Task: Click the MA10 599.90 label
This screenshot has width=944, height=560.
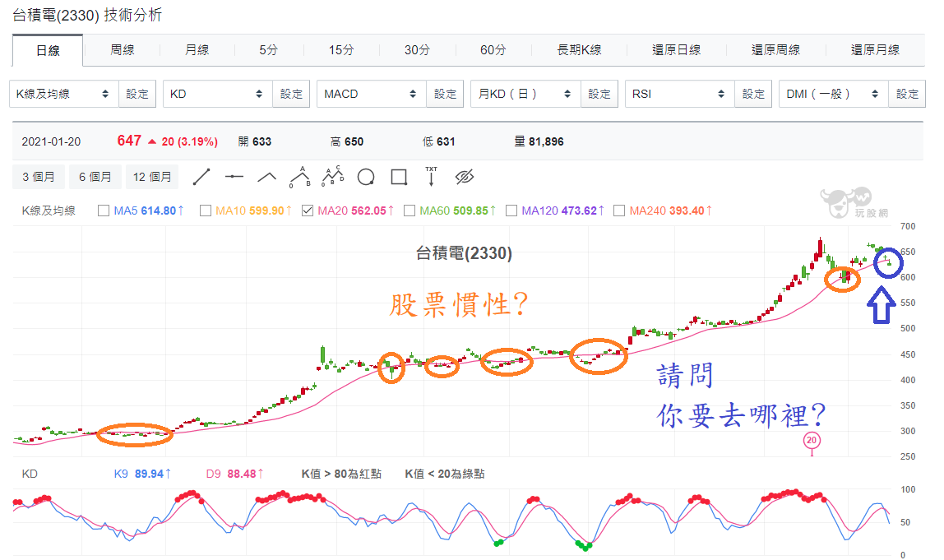Action: coord(253,211)
